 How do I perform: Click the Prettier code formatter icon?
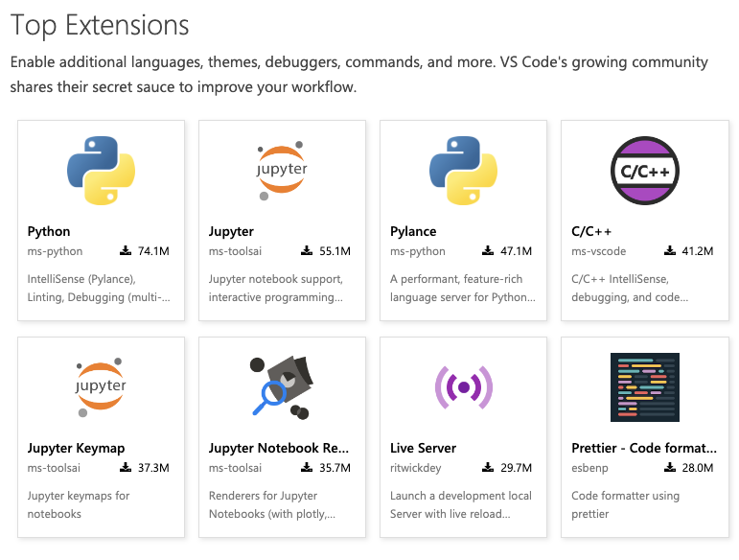(645, 387)
